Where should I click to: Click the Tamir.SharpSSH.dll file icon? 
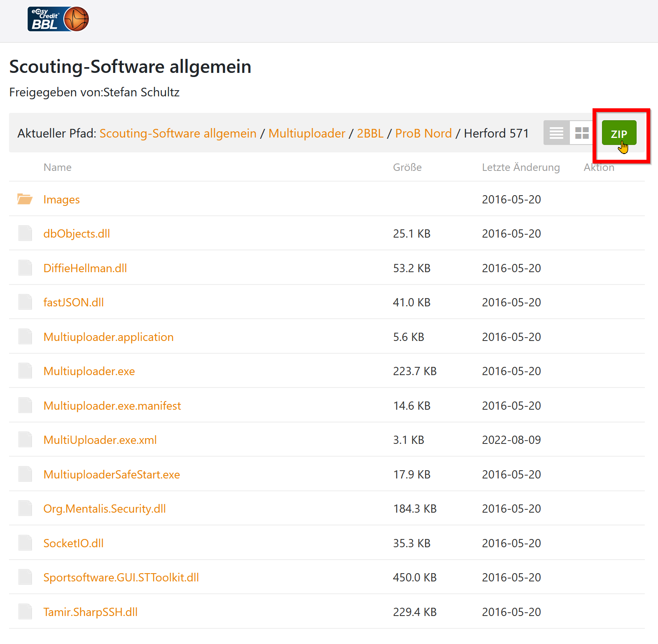click(25, 612)
